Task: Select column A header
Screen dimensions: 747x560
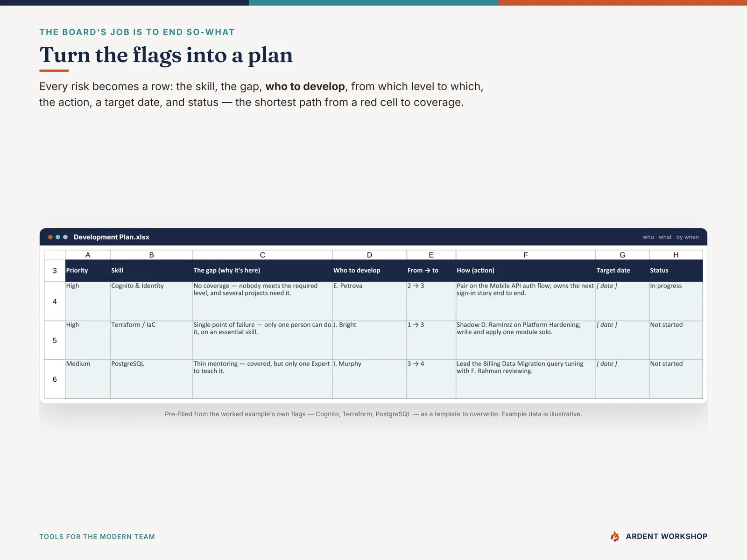Action: (88, 255)
